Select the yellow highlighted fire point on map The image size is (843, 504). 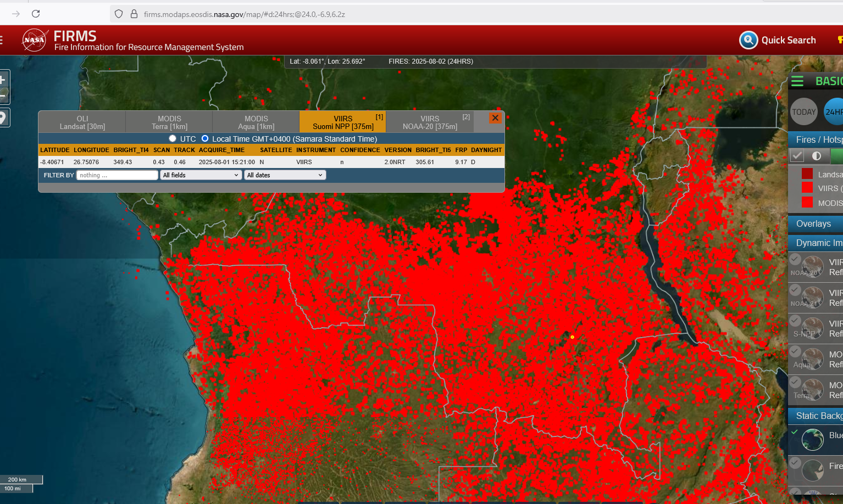(x=572, y=337)
